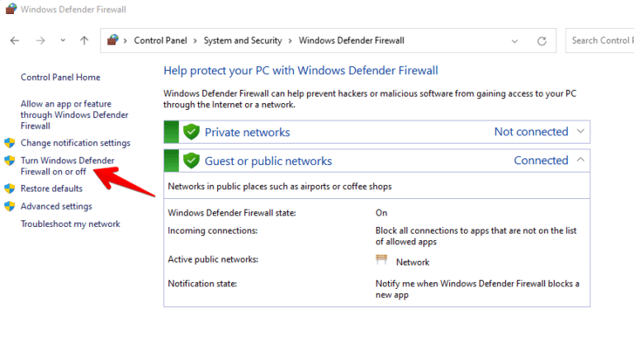Open the address bar history dropdown
Image resolution: width=634 pixels, height=364 pixels.
(515, 40)
